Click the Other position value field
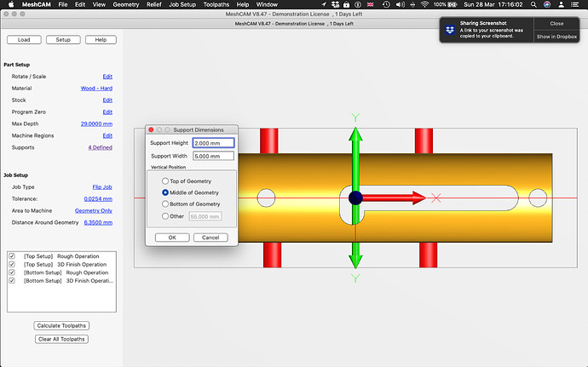Viewport: 588px width, 367px height. [x=205, y=216]
